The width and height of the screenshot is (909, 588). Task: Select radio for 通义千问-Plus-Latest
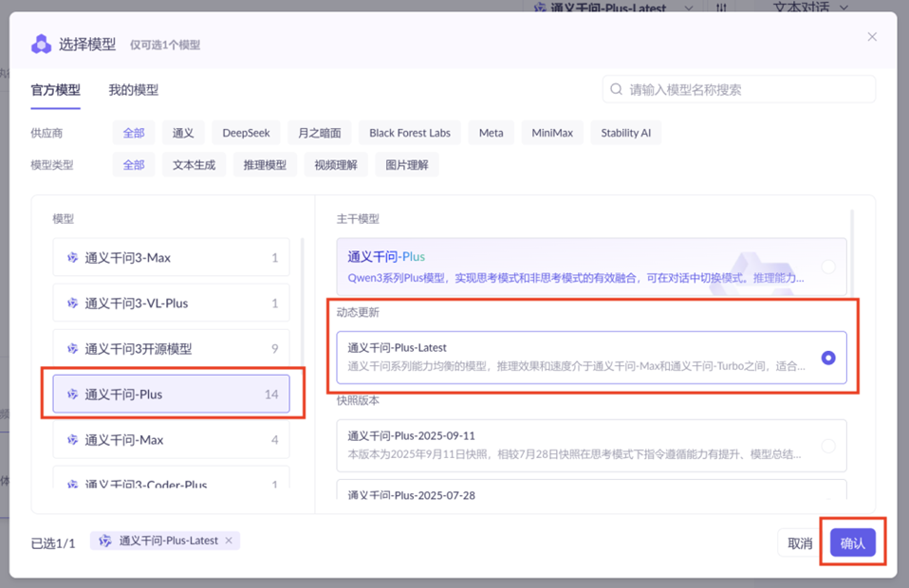coord(828,358)
